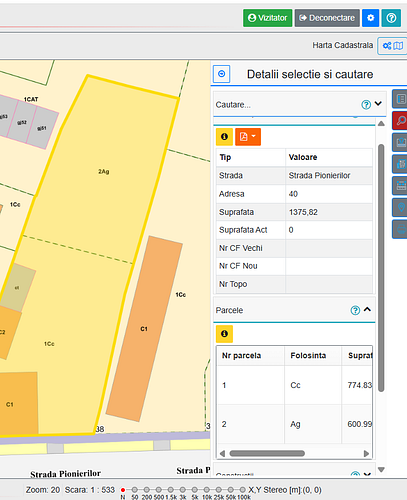Click the 'Suprafata Act' row label
This screenshot has width=407, height=500.
(x=243, y=230)
